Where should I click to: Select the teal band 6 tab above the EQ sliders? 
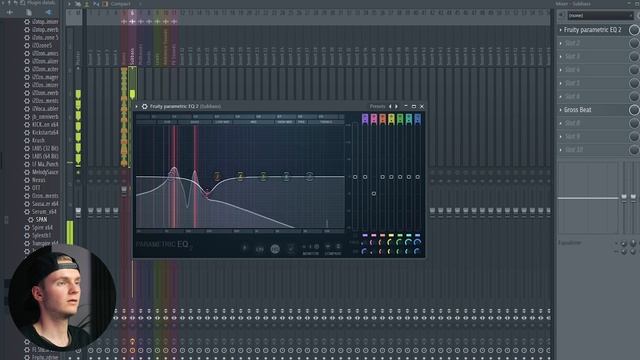[409, 119]
